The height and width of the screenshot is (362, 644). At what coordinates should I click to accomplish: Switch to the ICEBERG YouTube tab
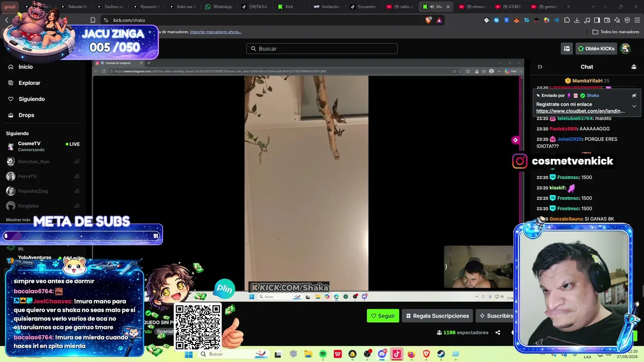click(509, 7)
